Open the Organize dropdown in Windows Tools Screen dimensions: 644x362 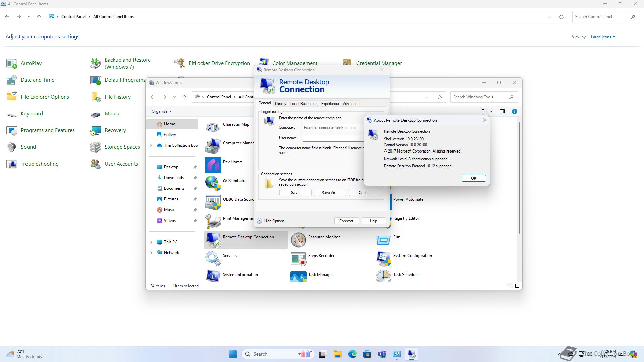[x=162, y=111]
